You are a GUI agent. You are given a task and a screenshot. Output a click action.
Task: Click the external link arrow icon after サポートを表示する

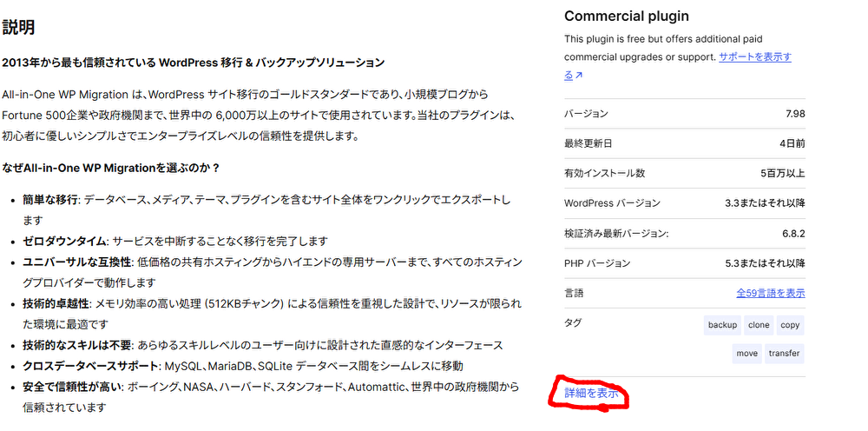(x=579, y=76)
